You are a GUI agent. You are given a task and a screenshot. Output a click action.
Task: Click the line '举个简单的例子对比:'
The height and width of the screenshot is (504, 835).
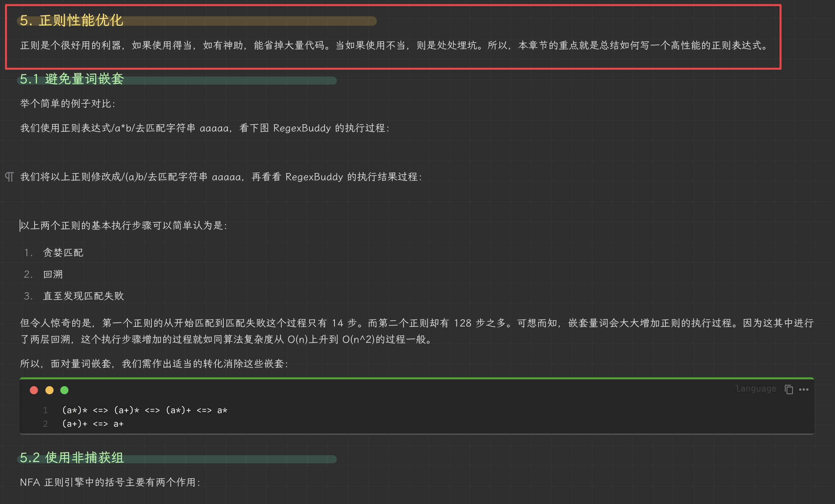coord(68,104)
